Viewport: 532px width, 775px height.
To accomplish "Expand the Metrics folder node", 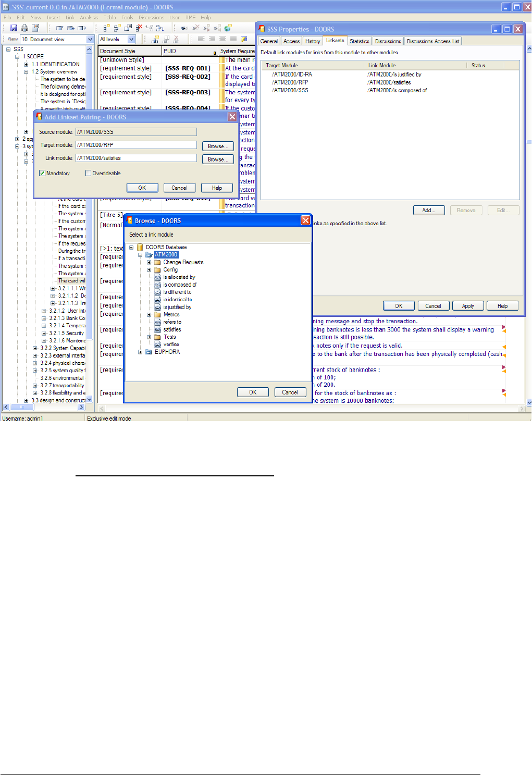I will click(149, 315).
